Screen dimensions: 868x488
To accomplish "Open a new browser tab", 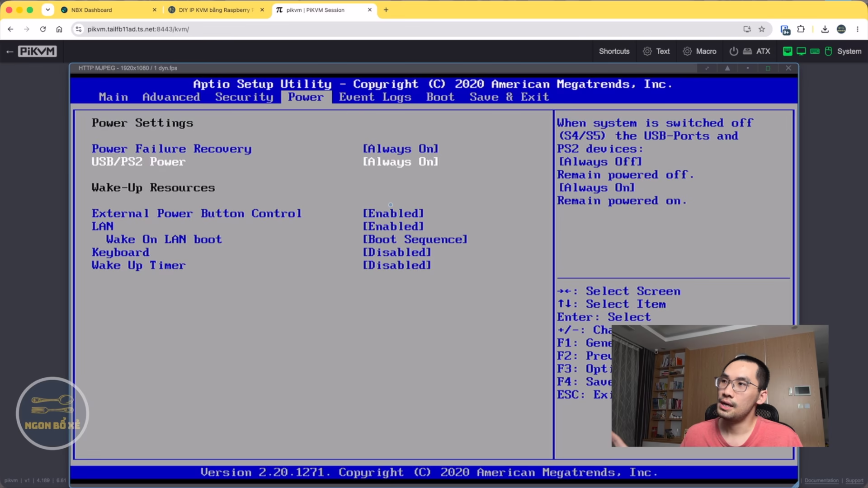I will [386, 10].
